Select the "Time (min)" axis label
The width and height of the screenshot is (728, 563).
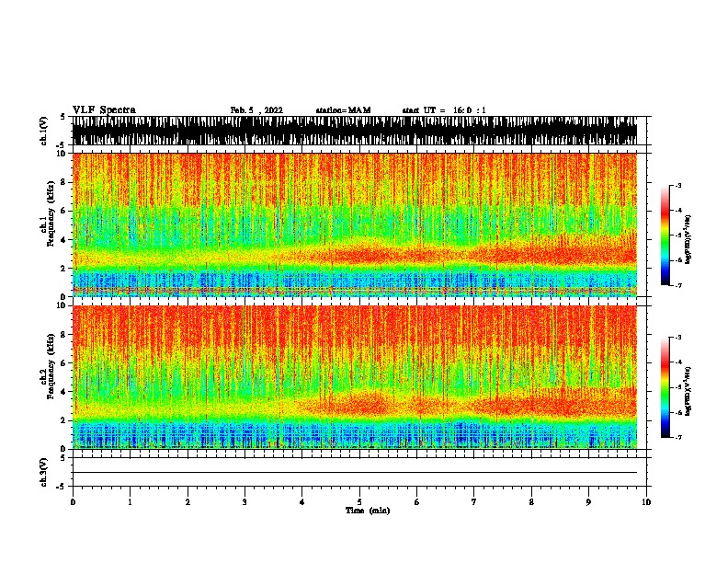(368, 511)
